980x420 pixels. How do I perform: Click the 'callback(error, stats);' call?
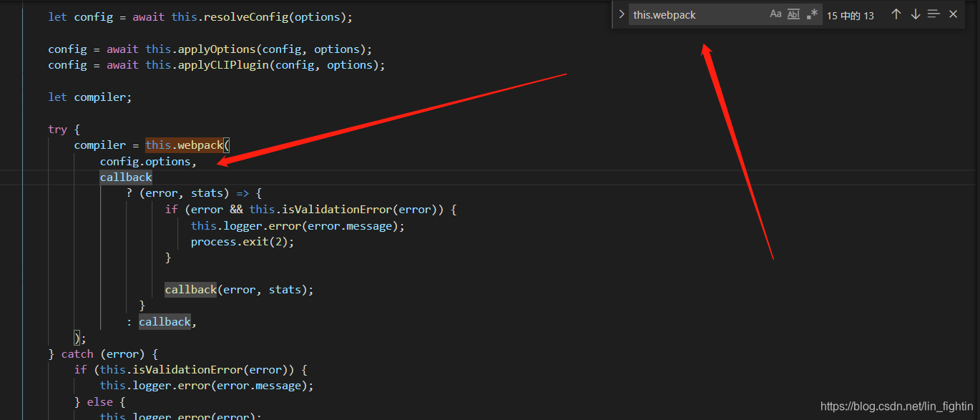[x=240, y=290]
